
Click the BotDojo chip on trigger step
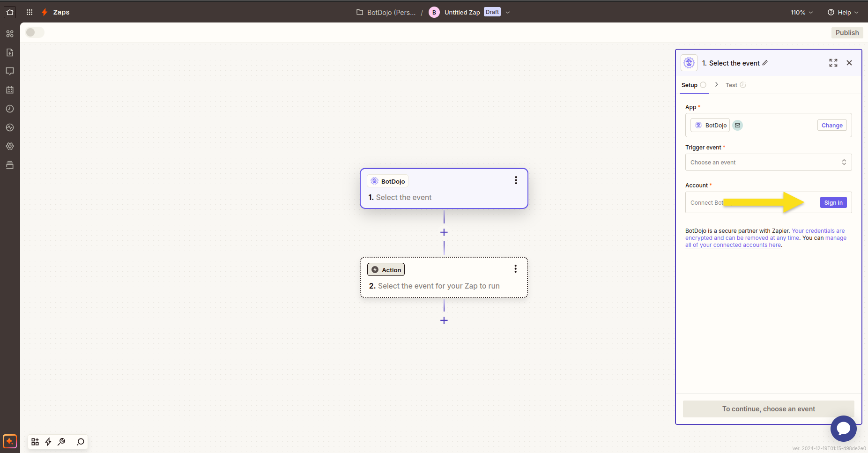(388, 181)
